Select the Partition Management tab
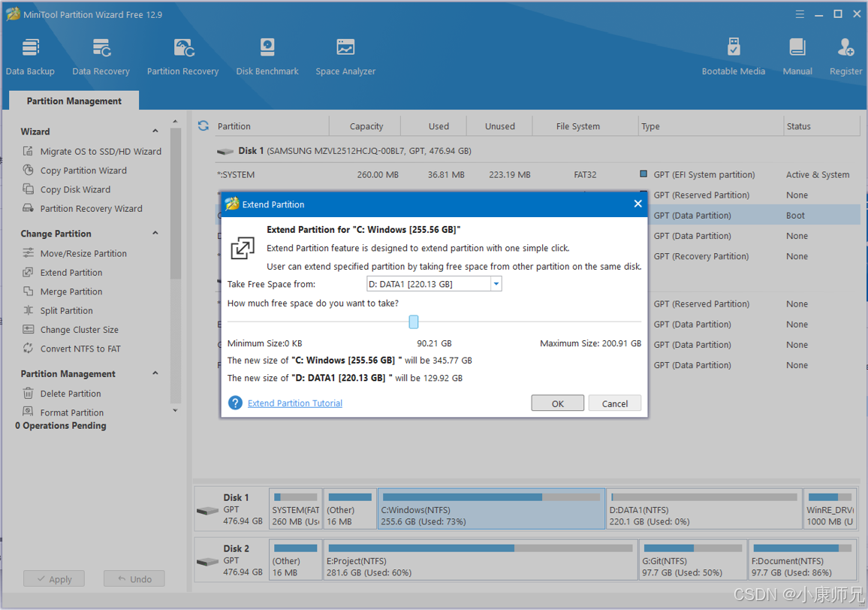Screen dimensions: 868x610 [74, 101]
